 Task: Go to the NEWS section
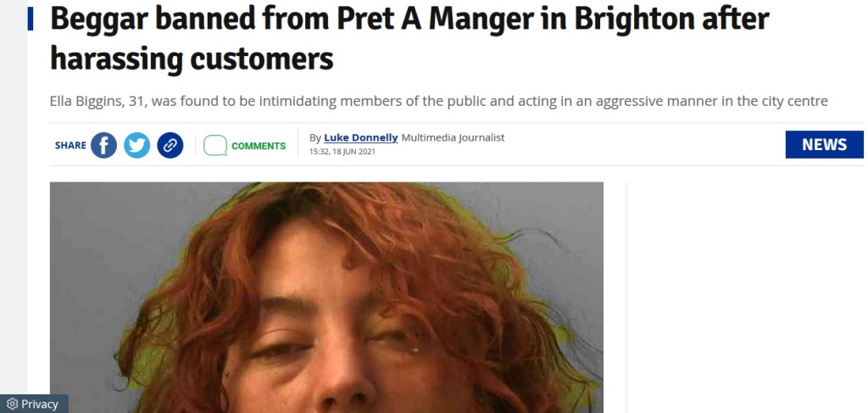click(824, 144)
